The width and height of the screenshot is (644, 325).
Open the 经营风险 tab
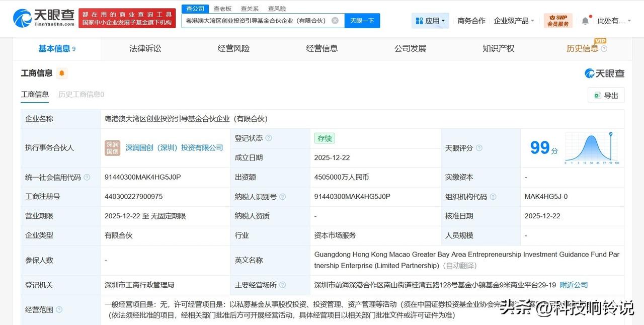pos(233,48)
